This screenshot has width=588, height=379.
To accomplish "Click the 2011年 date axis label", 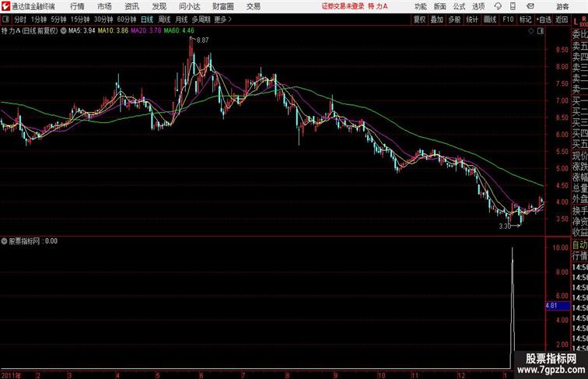I will (11, 376).
